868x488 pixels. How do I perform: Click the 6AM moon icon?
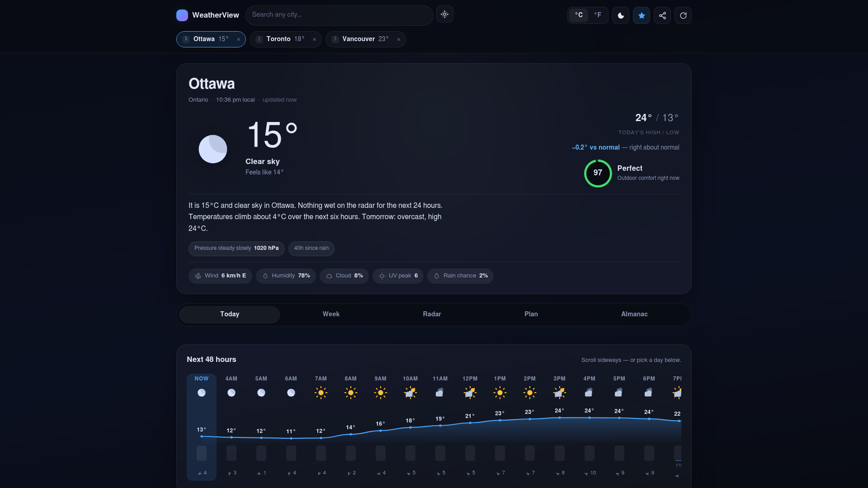[x=291, y=393]
